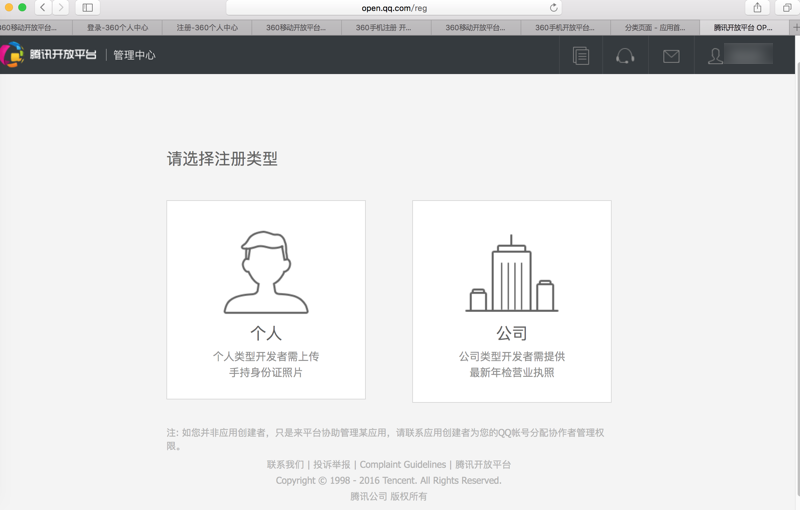Click the 手持身份证照片 text
The height and width of the screenshot is (510, 800).
[x=266, y=373]
